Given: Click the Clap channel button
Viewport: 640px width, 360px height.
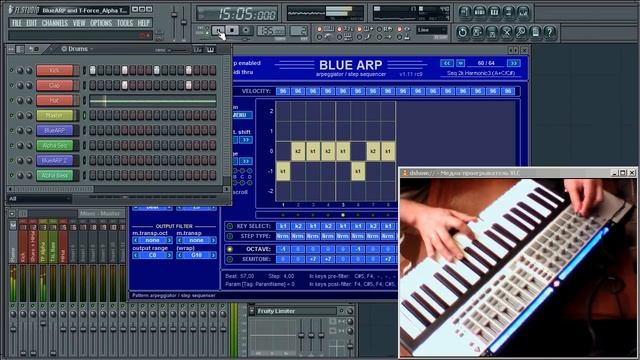Looking at the screenshot, I should point(55,85).
